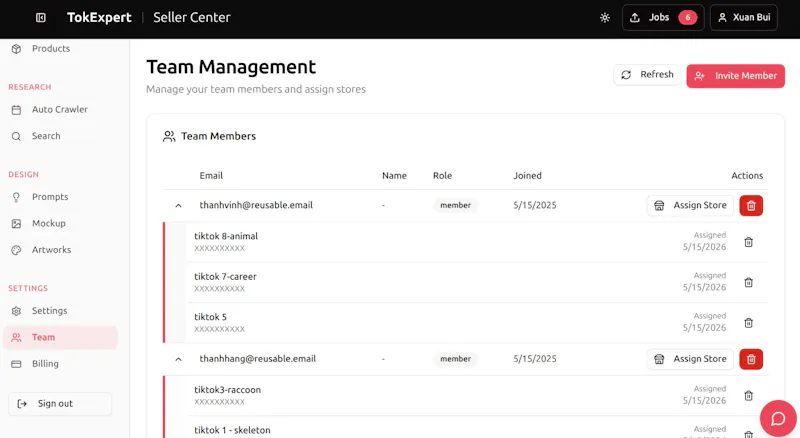Open the chat support bubble

tap(778, 419)
